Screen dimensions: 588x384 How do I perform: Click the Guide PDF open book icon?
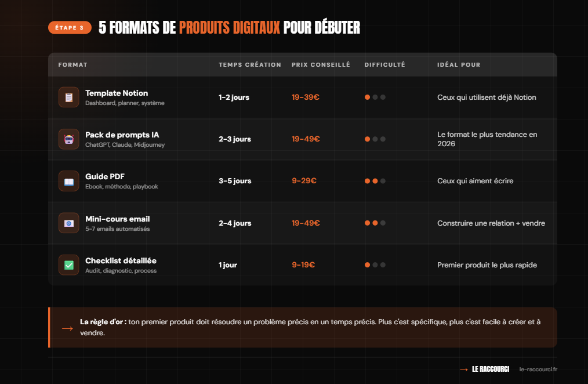[68, 181]
